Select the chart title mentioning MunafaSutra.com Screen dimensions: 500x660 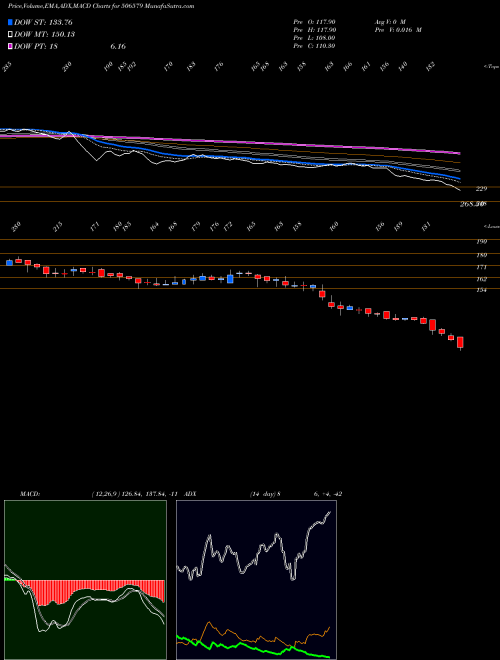(x=101, y=6)
